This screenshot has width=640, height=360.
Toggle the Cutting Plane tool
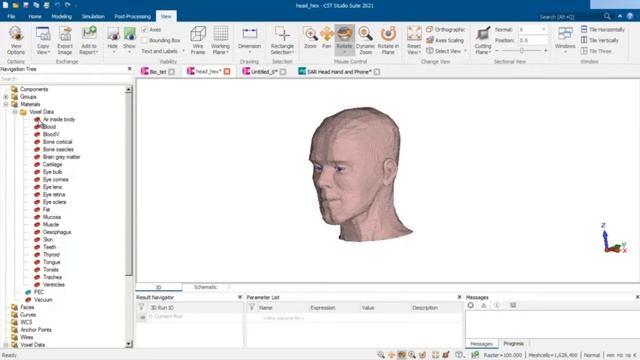pyautogui.click(x=483, y=40)
